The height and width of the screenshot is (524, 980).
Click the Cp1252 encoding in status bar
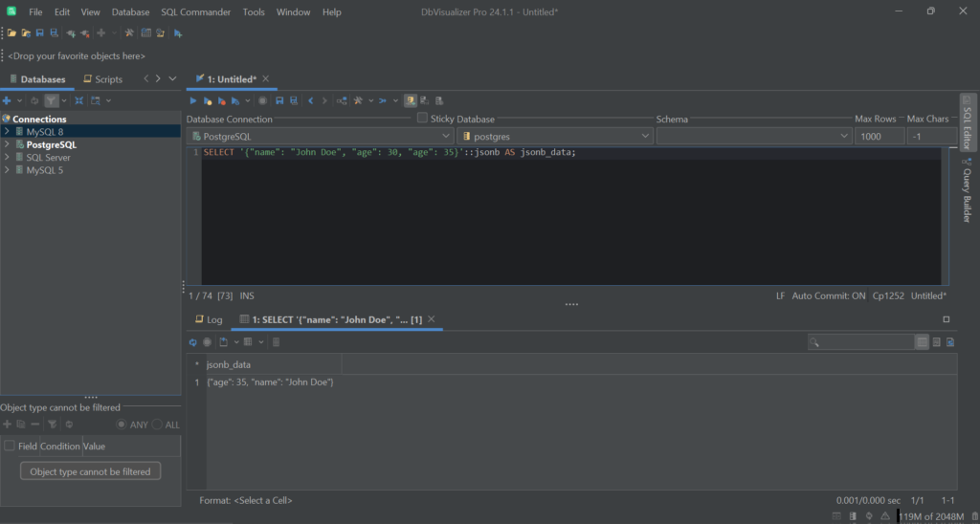pos(888,295)
